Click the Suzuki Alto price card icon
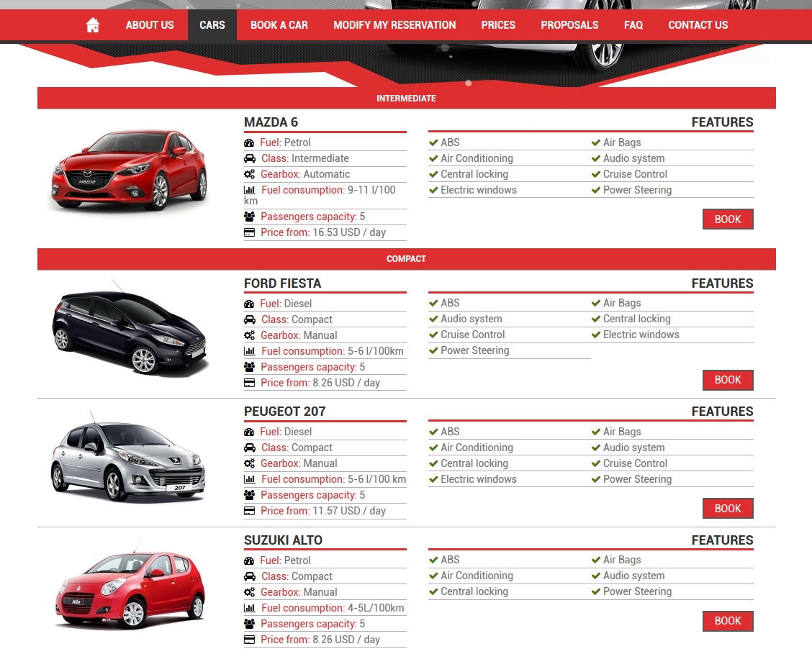Screen dimensions: 812x654 [249, 640]
